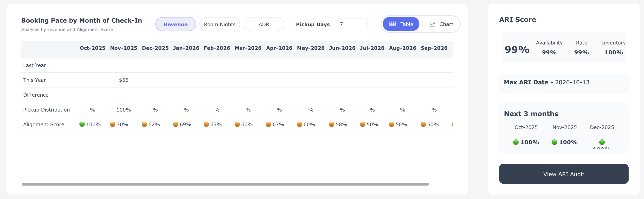The height and width of the screenshot is (199, 644).
Task: Click orange dot for Sep-2026 alignment score
Action: tap(423, 124)
